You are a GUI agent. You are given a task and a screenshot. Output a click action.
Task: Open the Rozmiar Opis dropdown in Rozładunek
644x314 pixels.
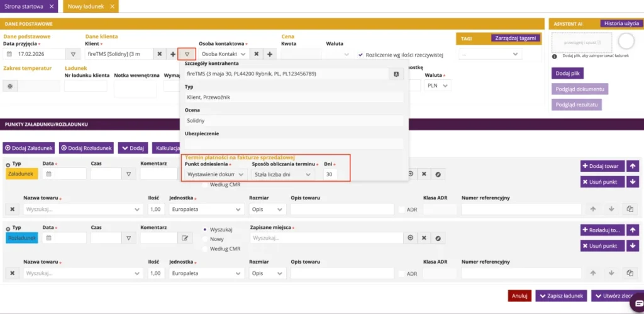point(267,273)
